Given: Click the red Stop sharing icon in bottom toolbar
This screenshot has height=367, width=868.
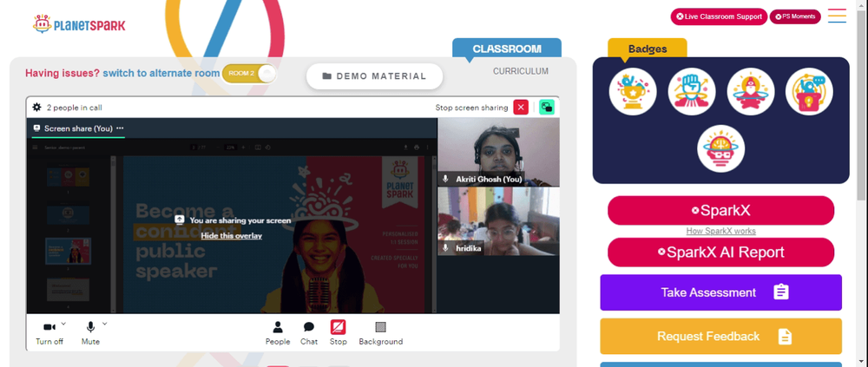Looking at the screenshot, I should click(x=339, y=327).
